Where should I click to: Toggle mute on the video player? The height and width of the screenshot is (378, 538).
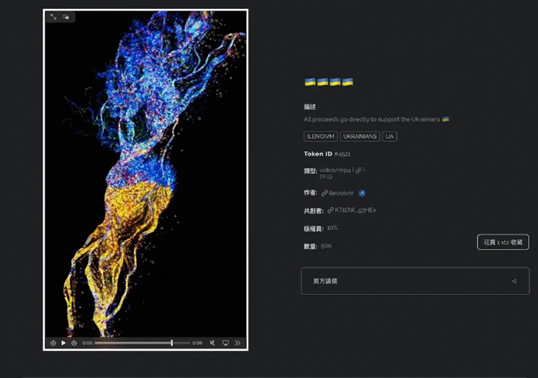click(x=212, y=343)
